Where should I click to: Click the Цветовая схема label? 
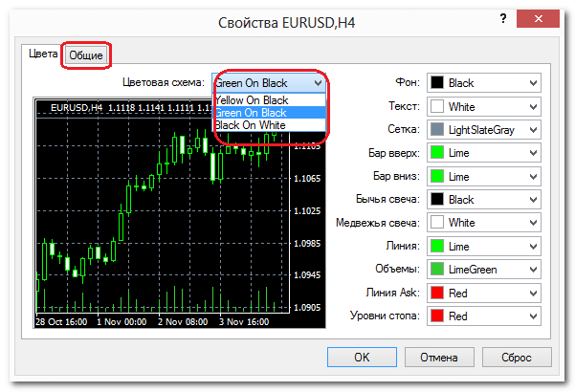point(164,82)
